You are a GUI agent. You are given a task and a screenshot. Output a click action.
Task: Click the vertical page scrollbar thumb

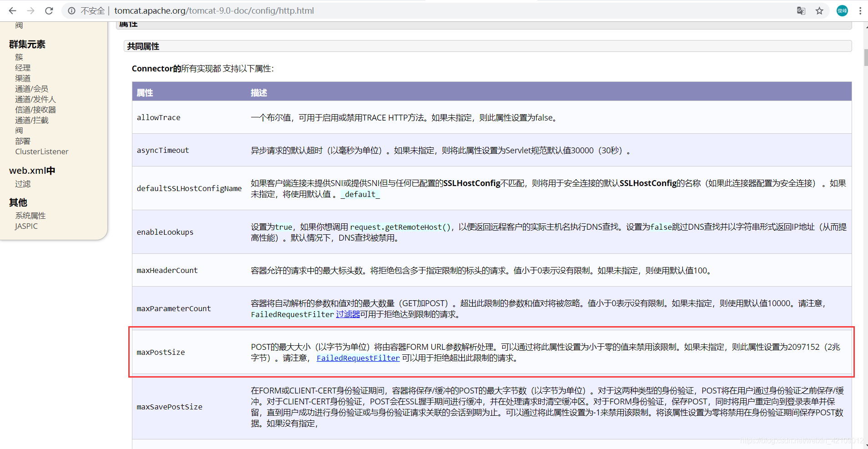click(x=866, y=58)
